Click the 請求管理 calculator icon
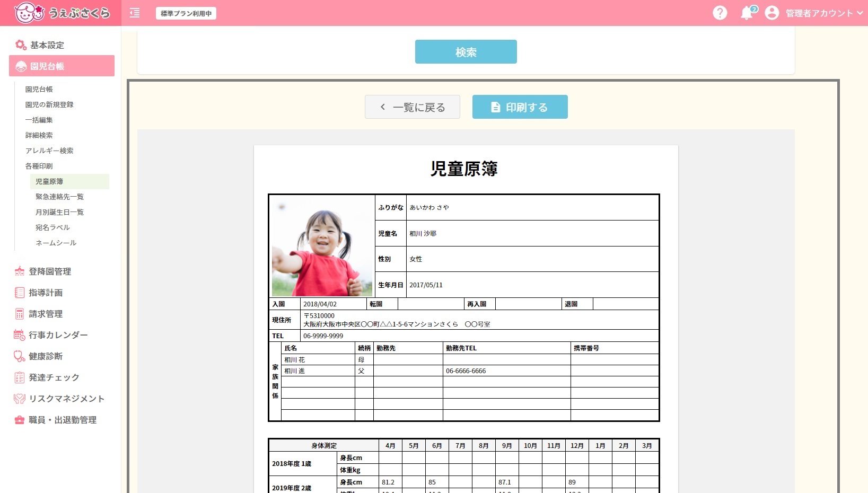The height and width of the screenshot is (493, 868). [20, 314]
